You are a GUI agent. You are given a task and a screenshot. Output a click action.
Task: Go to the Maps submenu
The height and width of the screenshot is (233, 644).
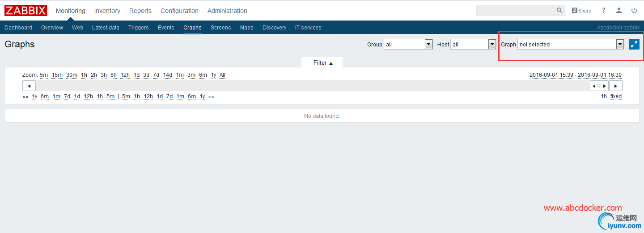tap(246, 28)
